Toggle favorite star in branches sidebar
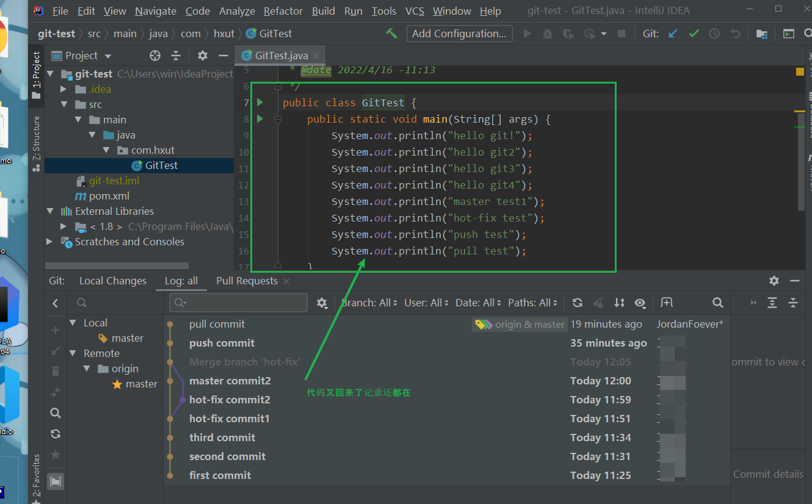 [56, 455]
